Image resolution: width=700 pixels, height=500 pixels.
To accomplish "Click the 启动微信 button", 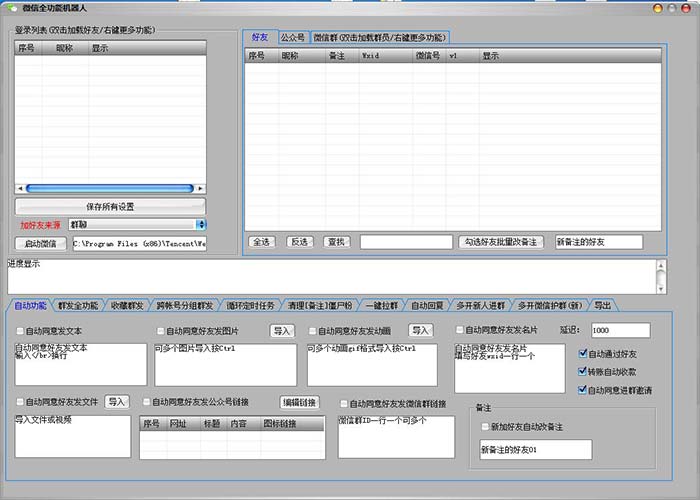I will (x=41, y=244).
